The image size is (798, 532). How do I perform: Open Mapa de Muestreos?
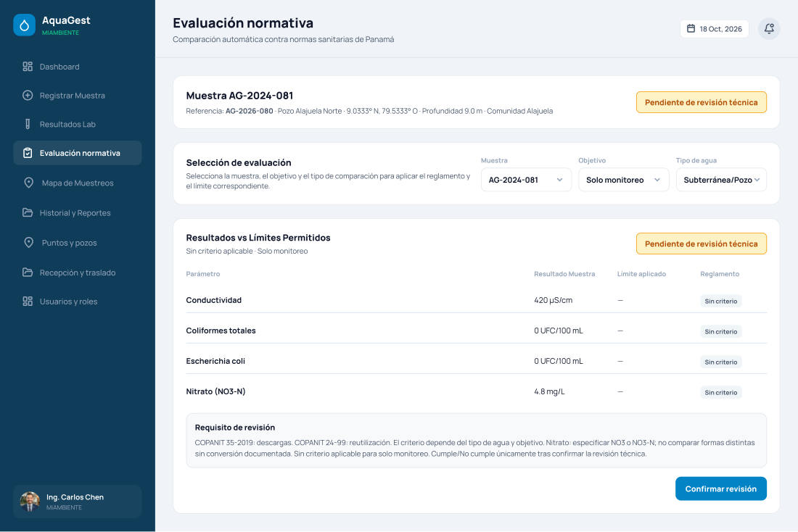[78, 183]
